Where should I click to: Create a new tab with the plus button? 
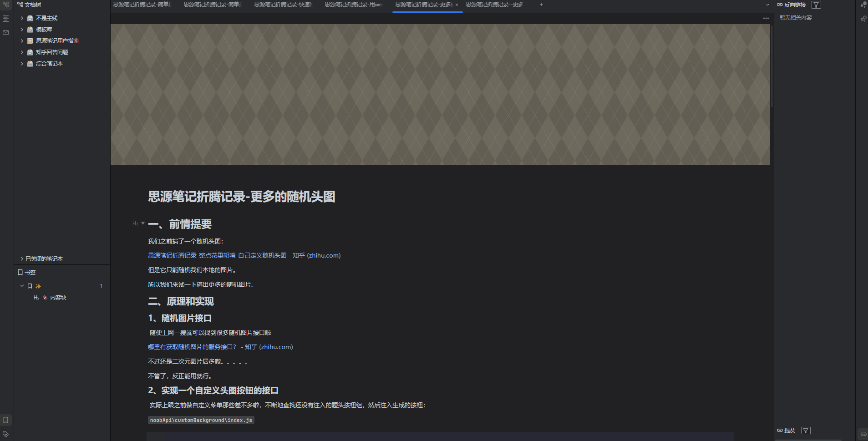click(x=541, y=4)
